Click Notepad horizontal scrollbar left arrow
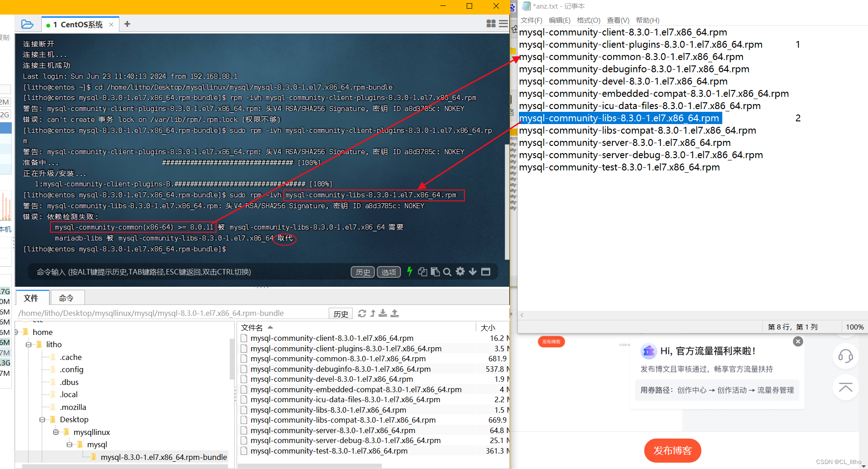 tap(522, 315)
